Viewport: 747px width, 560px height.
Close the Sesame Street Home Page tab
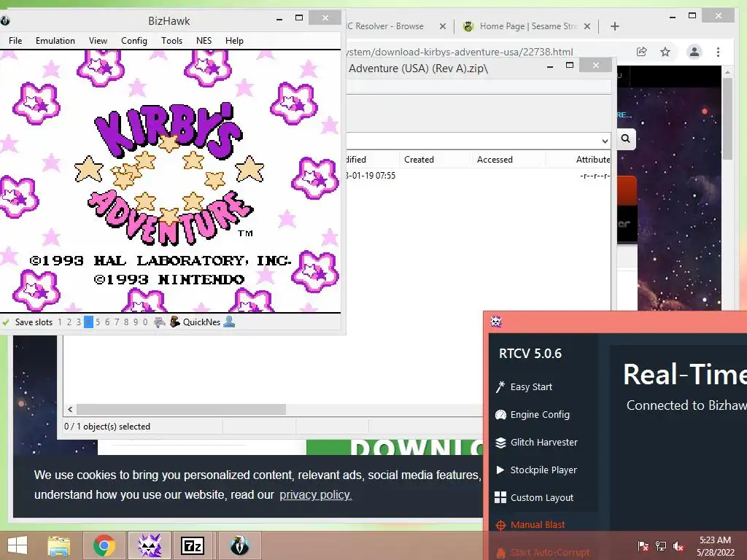[587, 26]
